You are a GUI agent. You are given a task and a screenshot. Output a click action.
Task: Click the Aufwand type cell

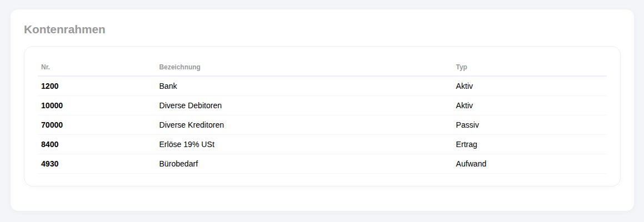(x=471, y=164)
